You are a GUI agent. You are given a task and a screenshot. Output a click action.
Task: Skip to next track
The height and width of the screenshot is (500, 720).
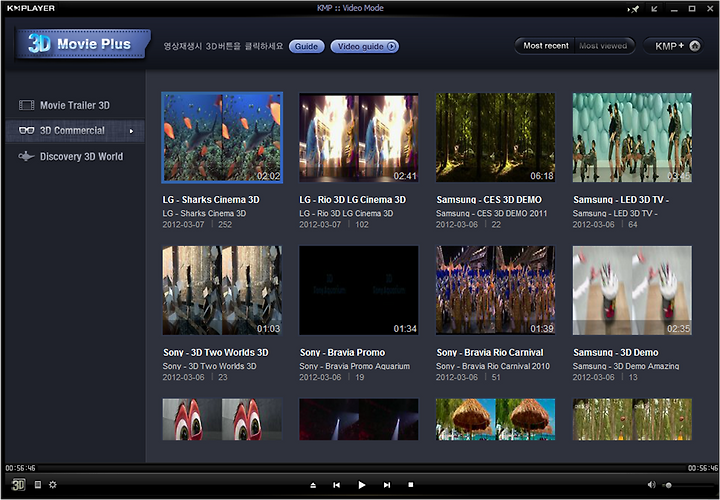click(x=387, y=485)
